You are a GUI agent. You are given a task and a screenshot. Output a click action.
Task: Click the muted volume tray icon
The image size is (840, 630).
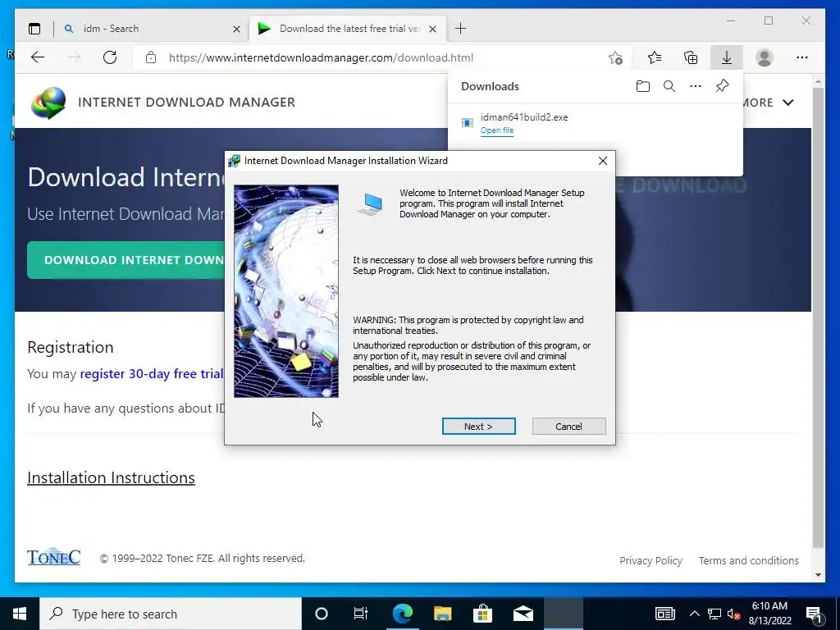(x=734, y=614)
